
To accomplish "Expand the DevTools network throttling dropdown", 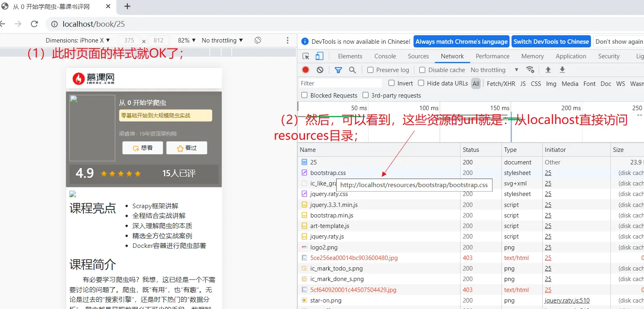I will 494,70.
